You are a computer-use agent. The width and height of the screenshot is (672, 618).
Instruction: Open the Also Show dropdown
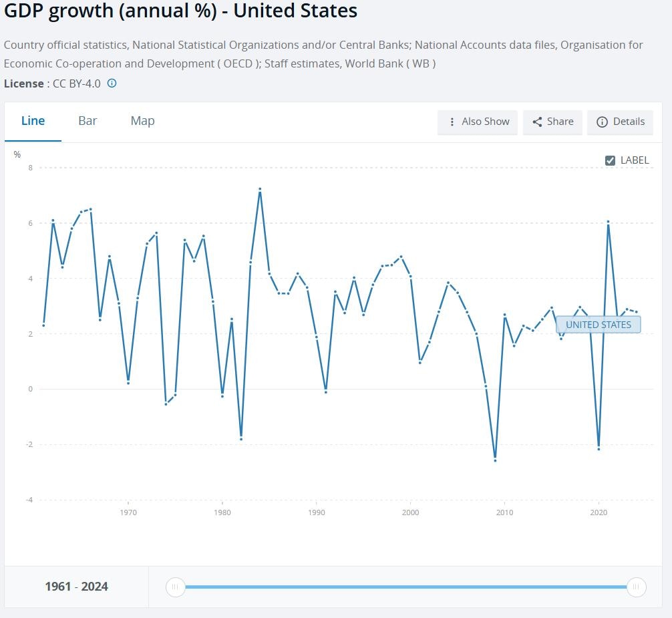(478, 122)
